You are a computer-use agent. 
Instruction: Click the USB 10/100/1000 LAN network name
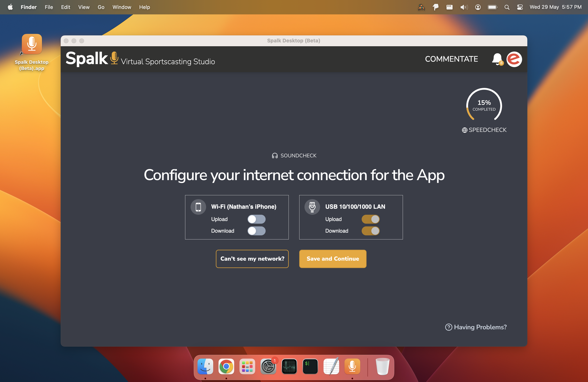click(x=355, y=207)
